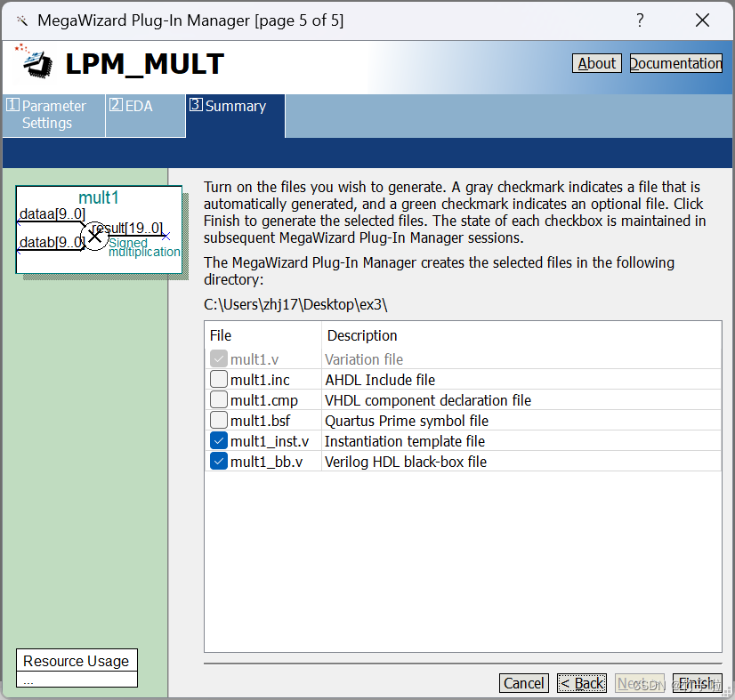Screen dimensions: 735x700
Task: Click the dataa[9..0] input port label
Action: tap(52, 214)
